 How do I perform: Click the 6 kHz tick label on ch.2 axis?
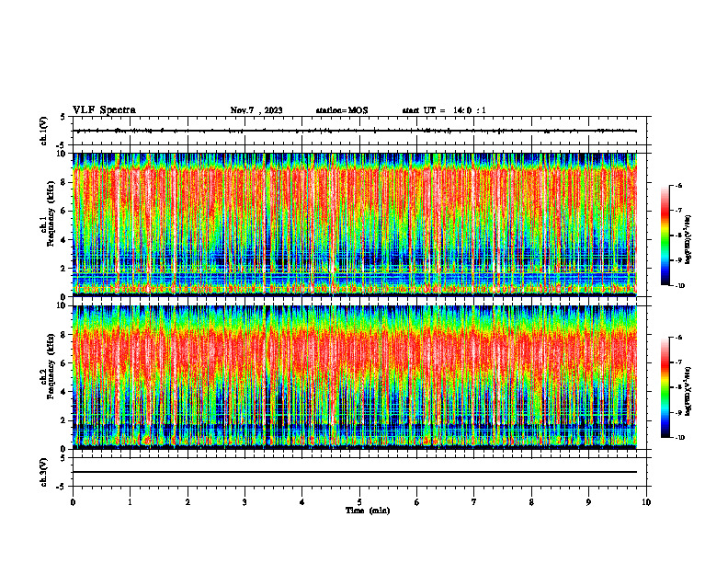click(x=64, y=363)
